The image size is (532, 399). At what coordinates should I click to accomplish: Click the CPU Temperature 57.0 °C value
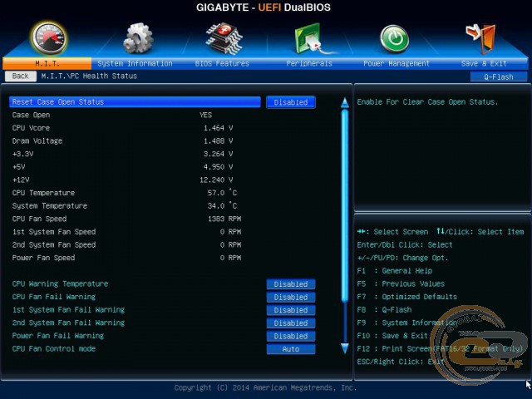(x=222, y=193)
